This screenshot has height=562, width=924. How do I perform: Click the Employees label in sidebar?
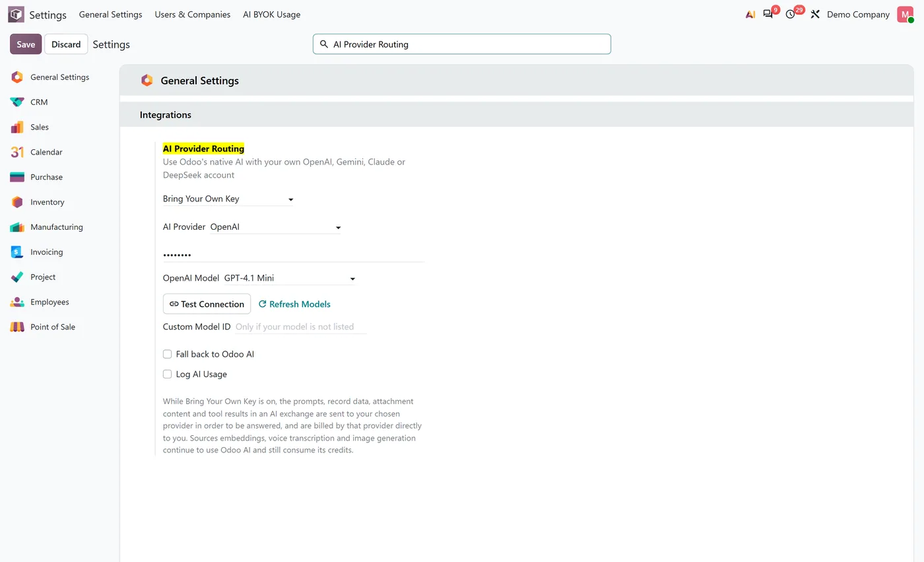[49, 302]
